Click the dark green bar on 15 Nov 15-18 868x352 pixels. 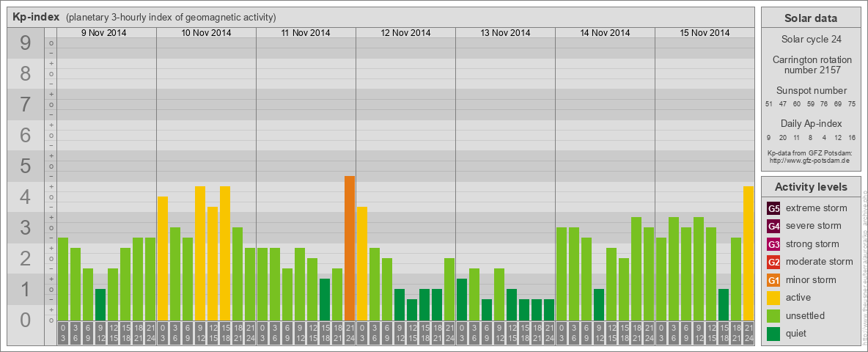pyautogui.click(x=724, y=305)
